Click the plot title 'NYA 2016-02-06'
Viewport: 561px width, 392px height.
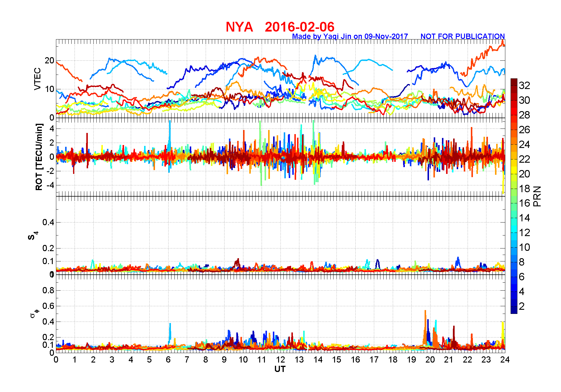tap(280, 27)
